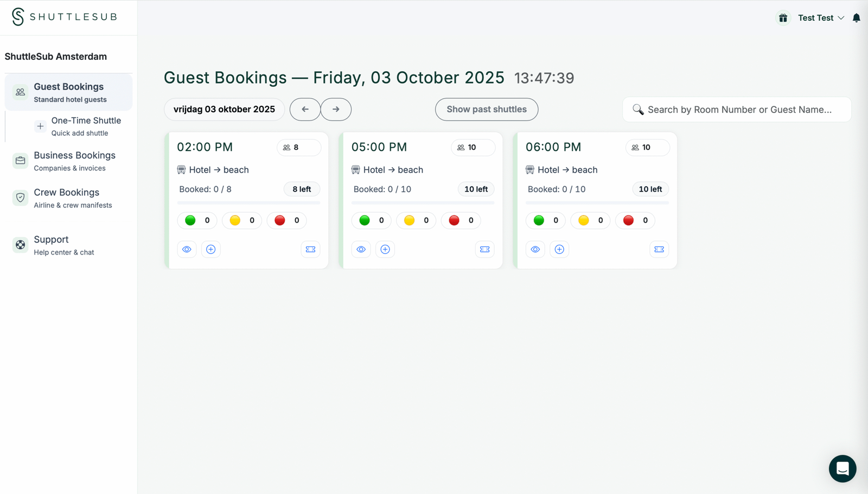The width and height of the screenshot is (868, 494).
Task: Click the ShuttleSub logo
Action: [x=65, y=17]
